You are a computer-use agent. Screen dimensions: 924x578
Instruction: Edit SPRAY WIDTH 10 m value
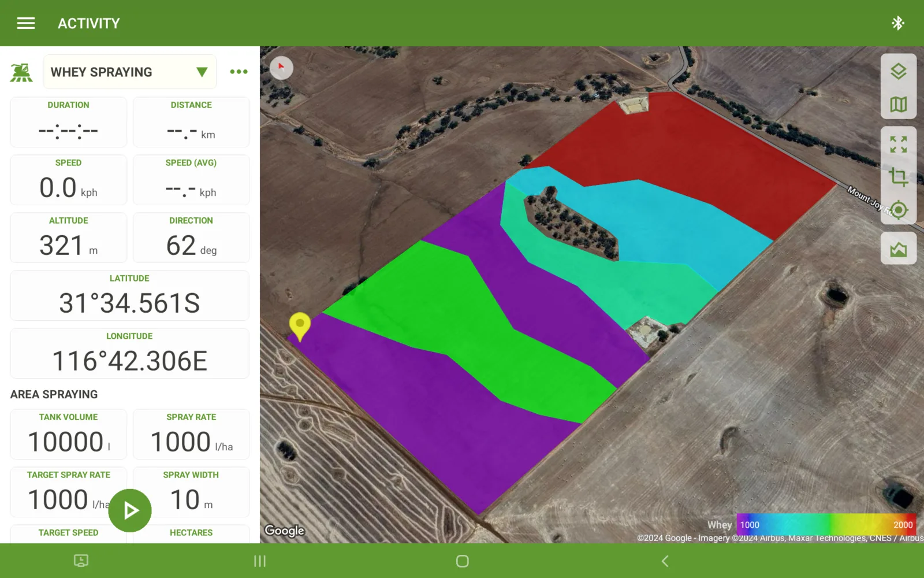tap(191, 492)
